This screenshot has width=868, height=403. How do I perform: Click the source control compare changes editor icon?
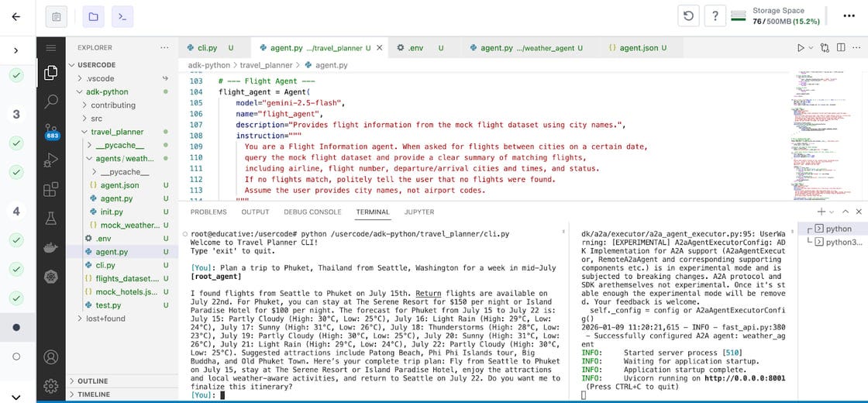[x=825, y=48]
